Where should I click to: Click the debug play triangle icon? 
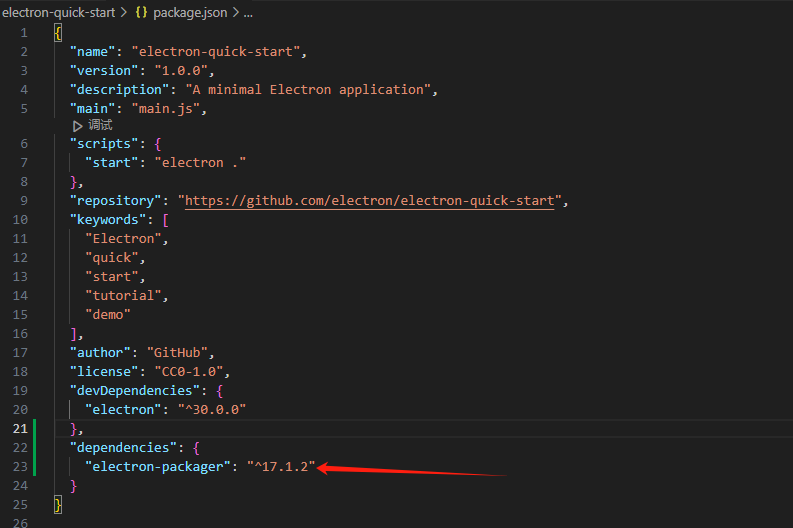[77, 126]
